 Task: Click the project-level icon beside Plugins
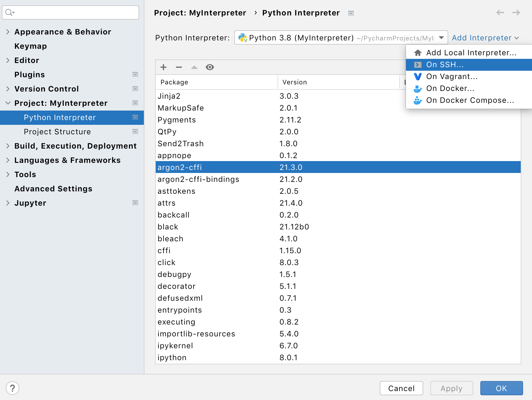coord(135,74)
